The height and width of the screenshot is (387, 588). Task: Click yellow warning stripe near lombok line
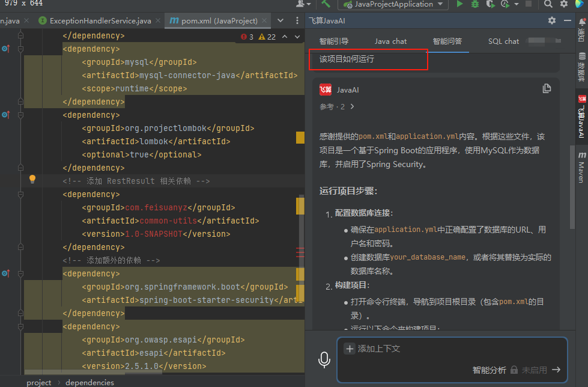click(x=300, y=138)
